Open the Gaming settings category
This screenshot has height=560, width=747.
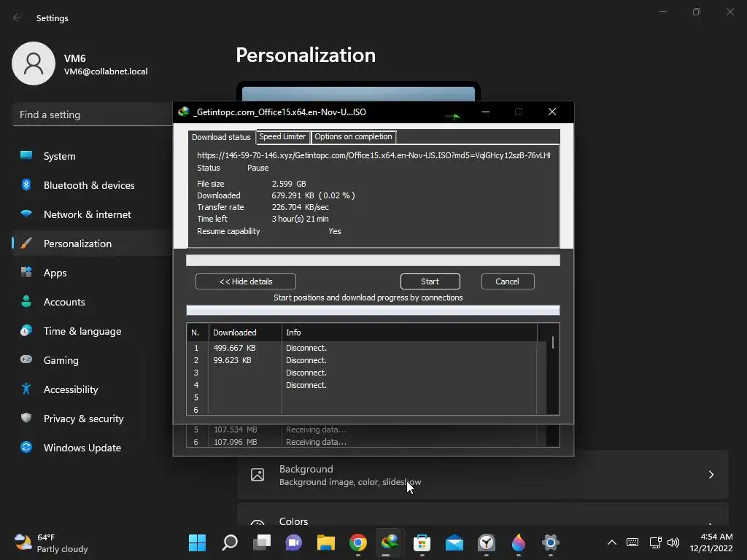(90, 360)
